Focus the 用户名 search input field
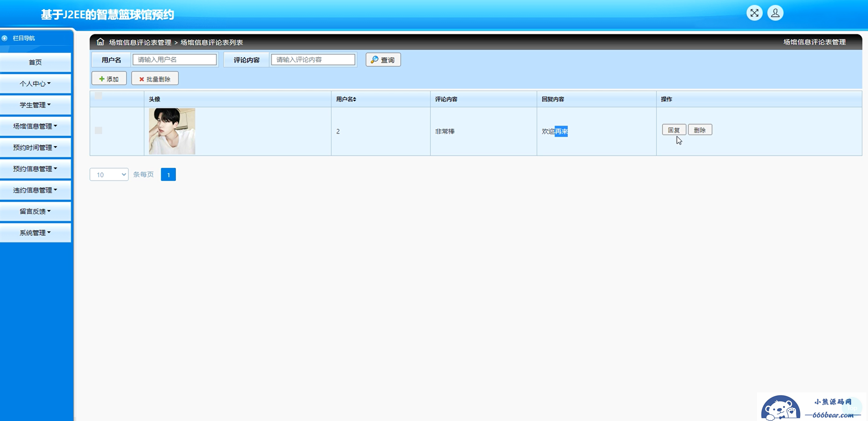 [175, 60]
